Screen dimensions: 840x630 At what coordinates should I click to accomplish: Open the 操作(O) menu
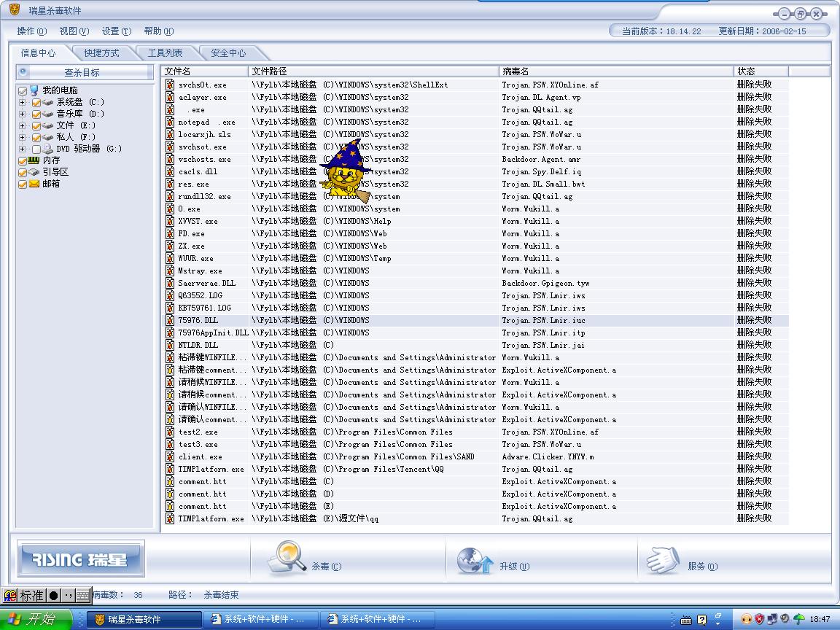coord(32,31)
